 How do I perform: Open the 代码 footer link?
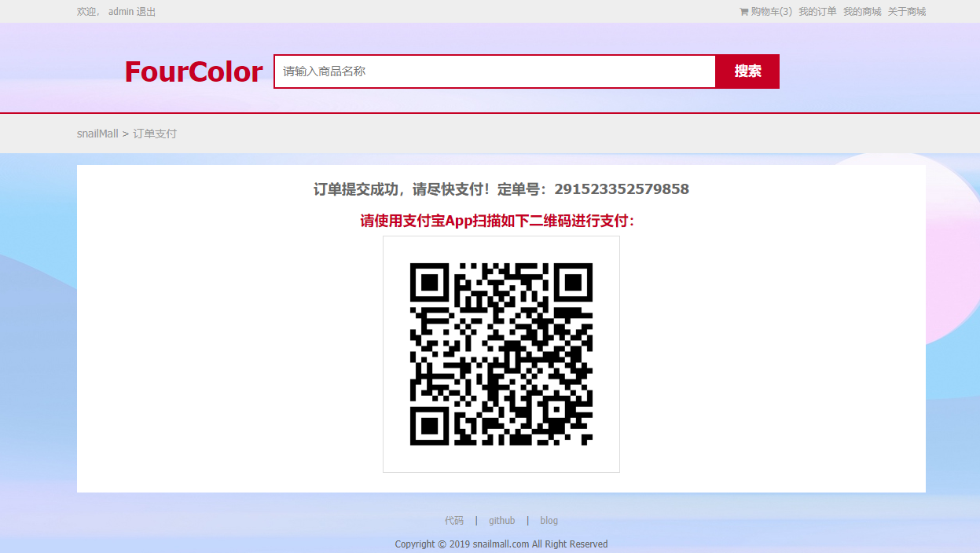pyautogui.click(x=454, y=521)
